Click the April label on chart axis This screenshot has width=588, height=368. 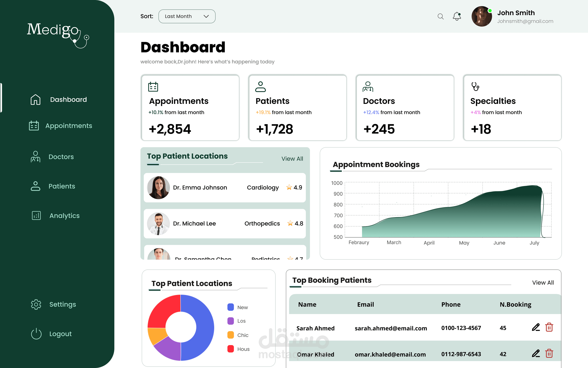click(x=429, y=243)
